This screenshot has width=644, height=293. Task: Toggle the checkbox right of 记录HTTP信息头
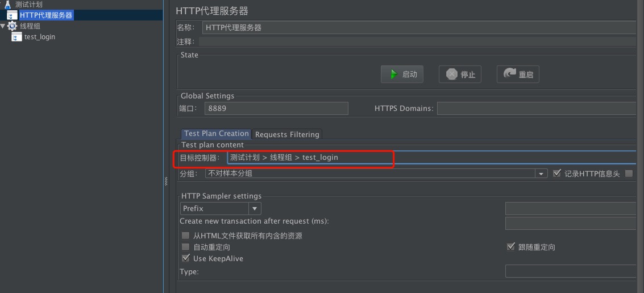click(629, 174)
